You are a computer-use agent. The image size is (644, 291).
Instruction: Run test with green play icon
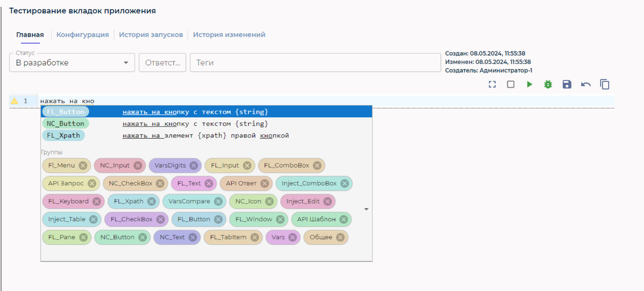pyautogui.click(x=530, y=84)
